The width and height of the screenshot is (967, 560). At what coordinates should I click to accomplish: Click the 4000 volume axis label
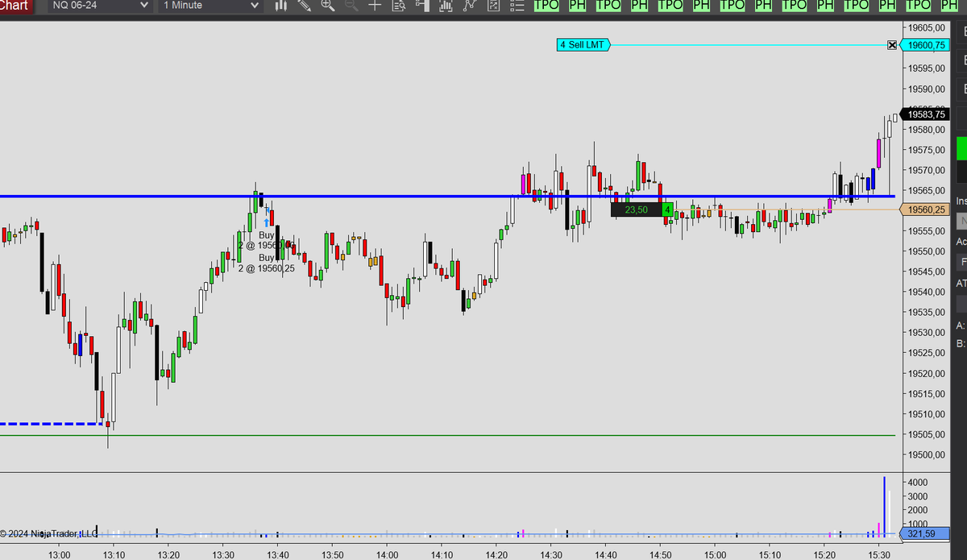tap(918, 482)
